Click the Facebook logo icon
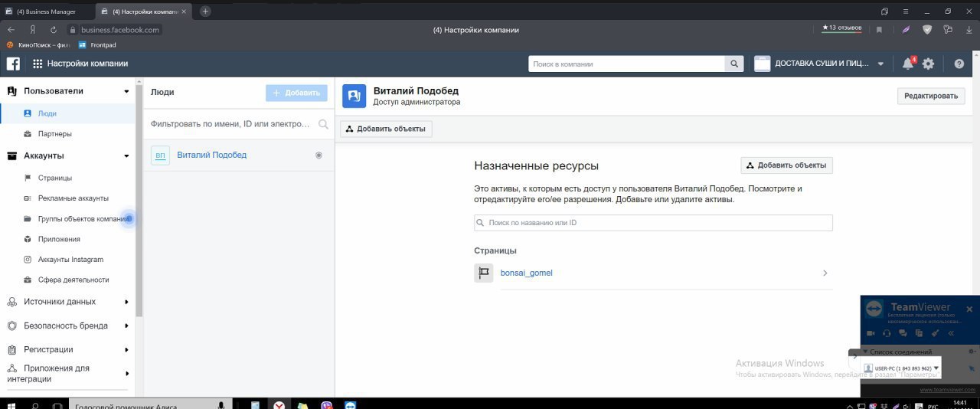The height and width of the screenshot is (409, 980). [13, 64]
